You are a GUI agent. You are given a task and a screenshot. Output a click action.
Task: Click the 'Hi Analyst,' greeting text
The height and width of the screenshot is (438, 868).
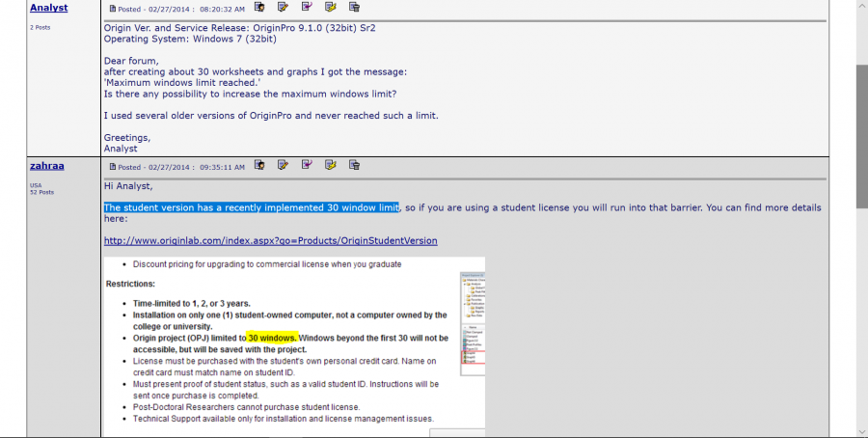tap(128, 186)
